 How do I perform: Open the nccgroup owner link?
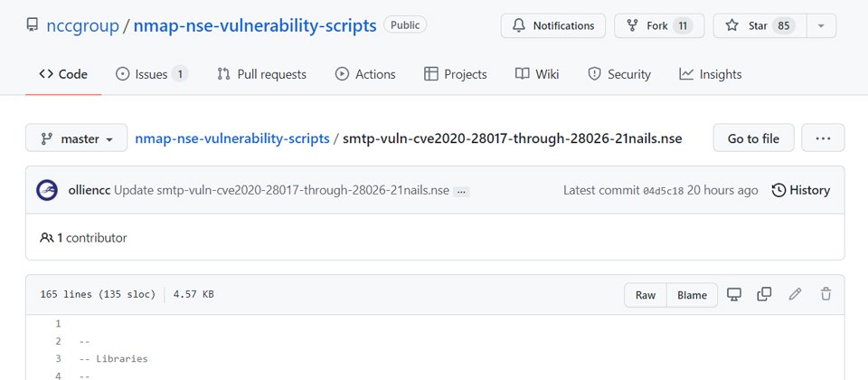(x=82, y=25)
